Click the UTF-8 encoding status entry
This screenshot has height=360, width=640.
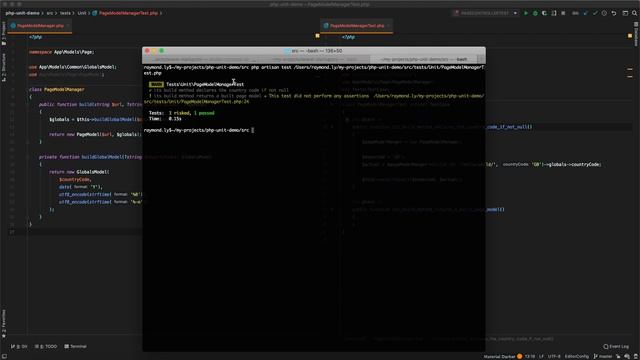pyautogui.click(x=554, y=357)
